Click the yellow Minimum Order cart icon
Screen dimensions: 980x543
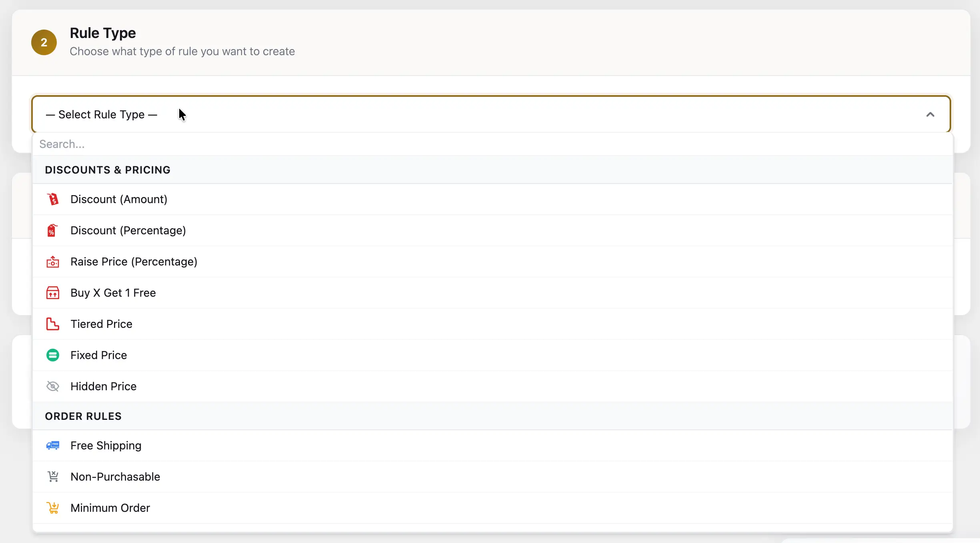coord(53,508)
